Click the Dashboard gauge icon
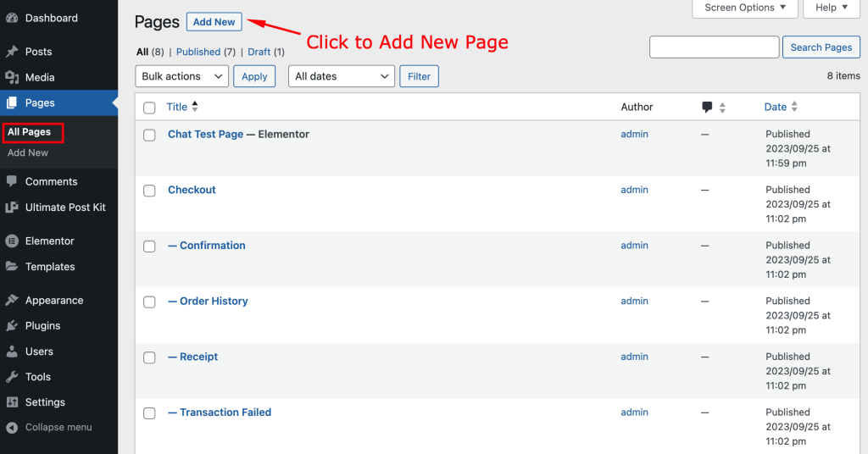 click(12, 19)
